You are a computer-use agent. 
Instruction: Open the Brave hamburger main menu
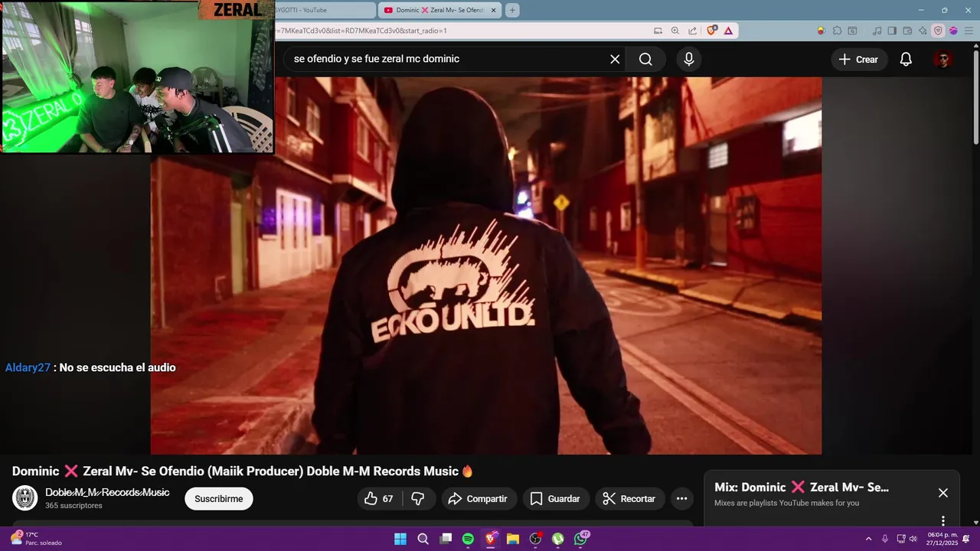point(969,31)
